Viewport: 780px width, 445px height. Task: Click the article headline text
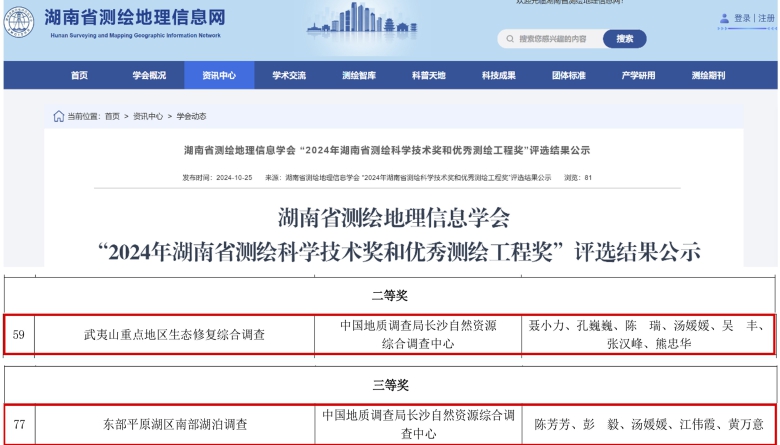pos(387,150)
